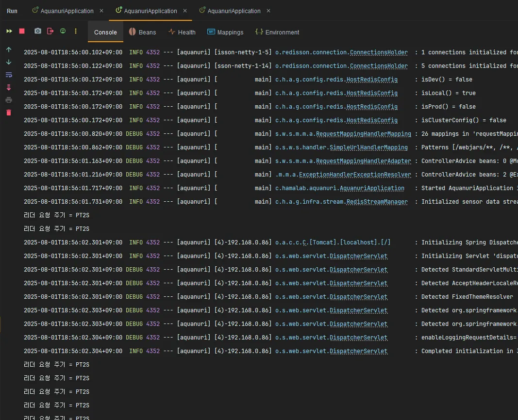This screenshot has height=420, width=518.
Task: Clear all console output with the trash icon
Action: click(x=9, y=113)
